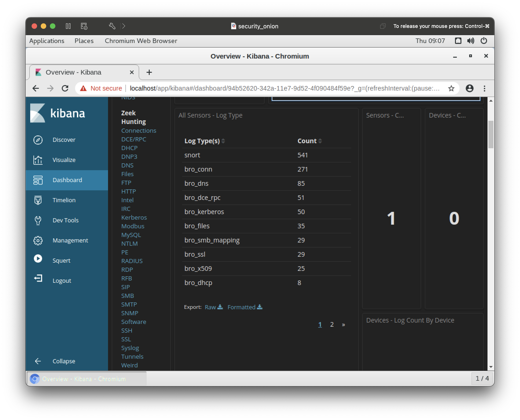Open the Syslog dashboard link
Screen dimensions: 520x420
click(130, 348)
